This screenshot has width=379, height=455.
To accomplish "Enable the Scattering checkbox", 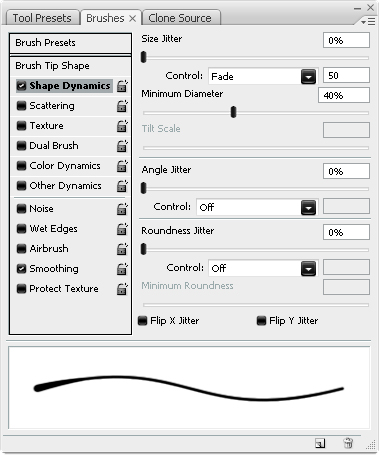I will 21,106.
